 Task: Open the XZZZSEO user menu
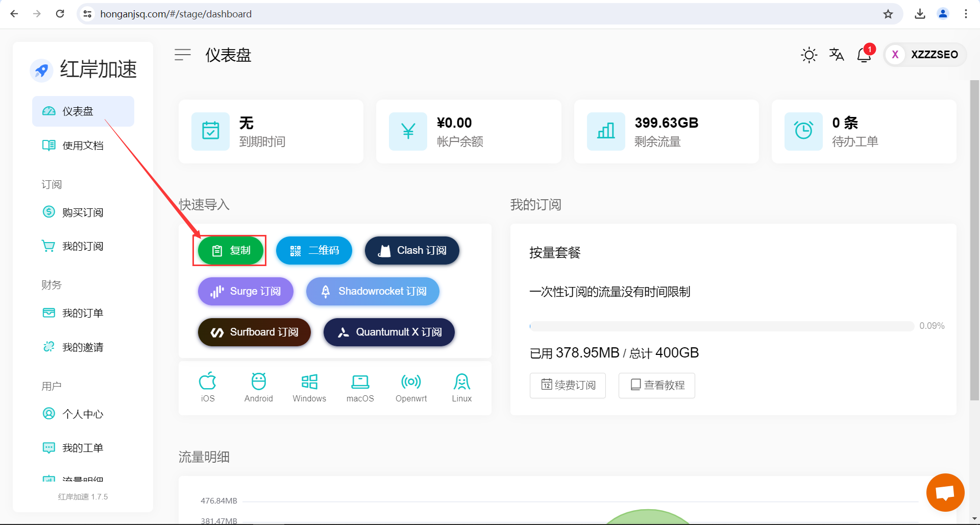(x=925, y=55)
